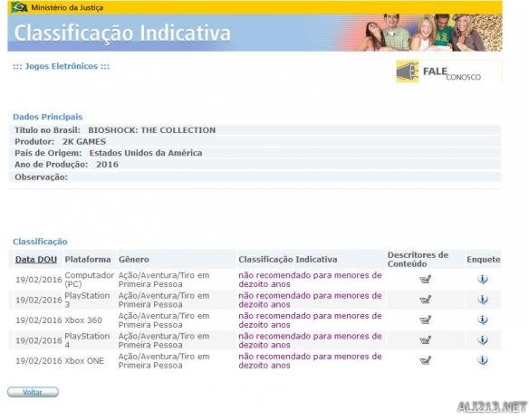529x420 pixels.
Task: Click Enquete info icon for Computador (PC)
Action: (483, 279)
